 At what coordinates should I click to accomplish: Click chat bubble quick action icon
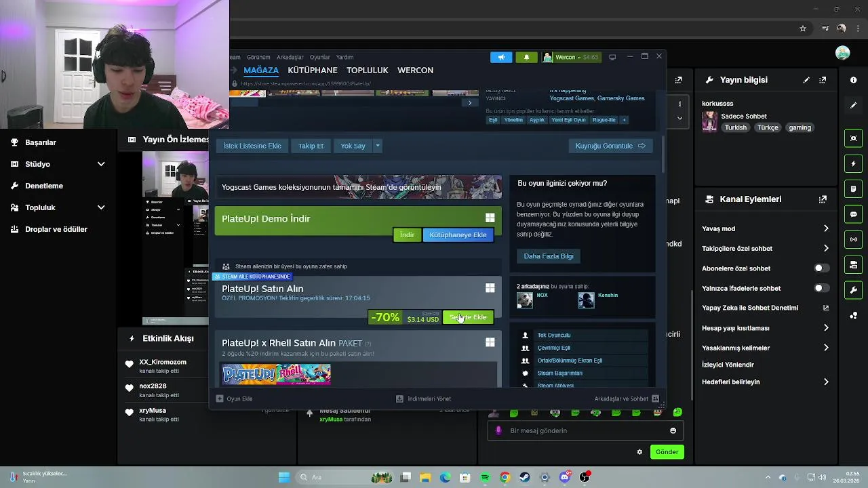point(853,214)
